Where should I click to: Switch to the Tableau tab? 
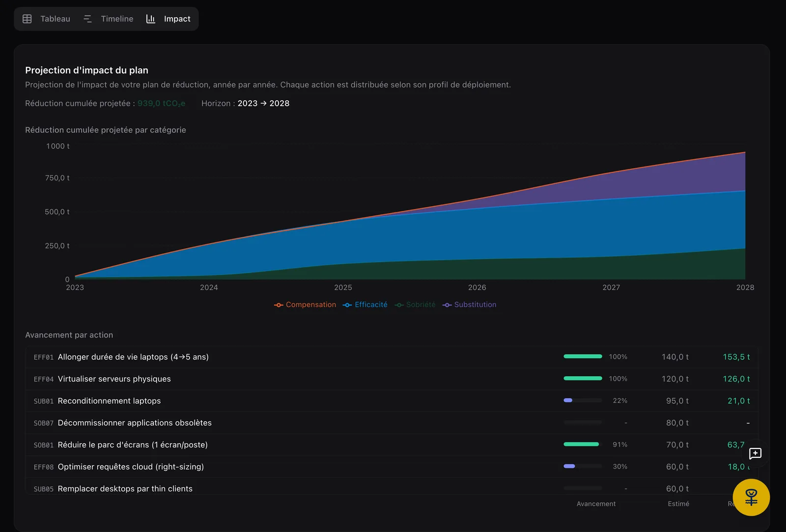47,19
